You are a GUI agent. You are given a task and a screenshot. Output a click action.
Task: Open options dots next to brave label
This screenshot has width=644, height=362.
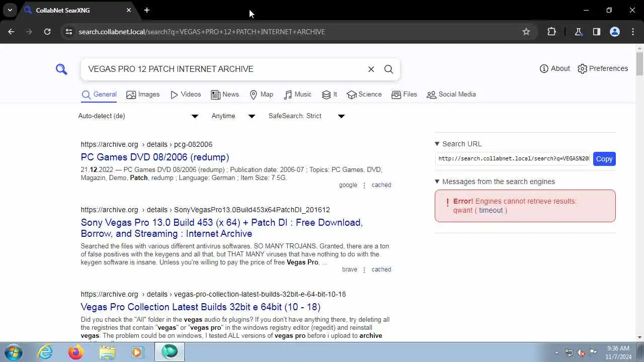pyautogui.click(x=364, y=269)
